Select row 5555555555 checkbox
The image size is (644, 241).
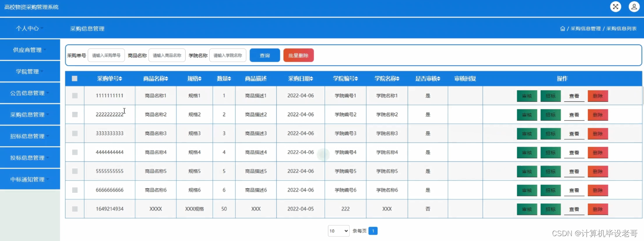[x=75, y=171]
